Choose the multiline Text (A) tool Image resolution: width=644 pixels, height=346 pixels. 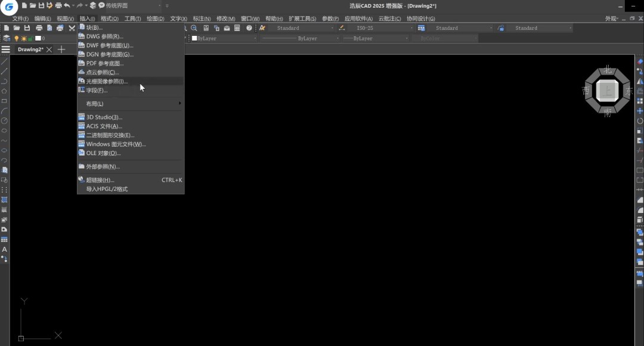(x=4, y=249)
